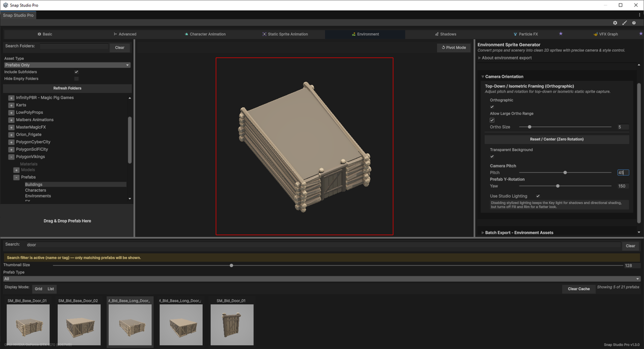The image size is (644, 349).
Task: Toggle Allow Large Ortho Range checkbox
Action: tap(492, 120)
